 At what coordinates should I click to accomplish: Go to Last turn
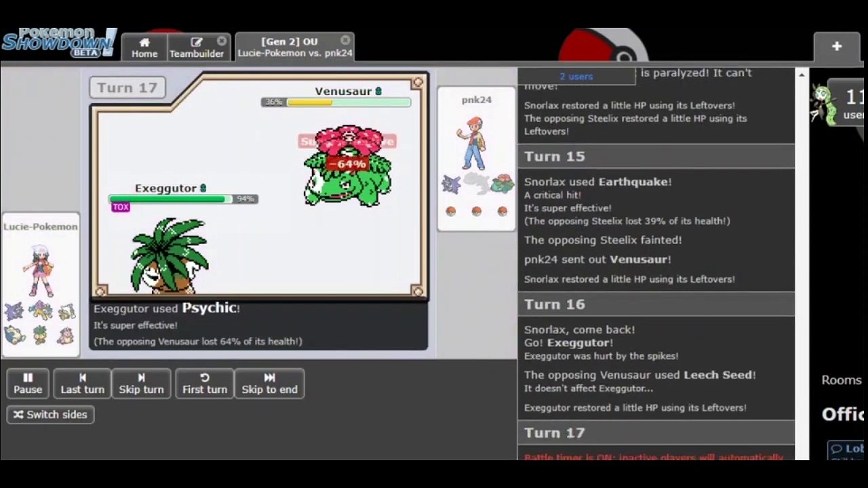tap(82, 384)
